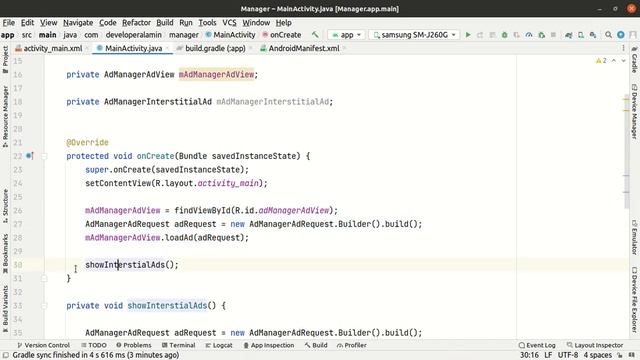
Task: Click the Attach Debugger to Android Process icon
Action: pos(542,35)
